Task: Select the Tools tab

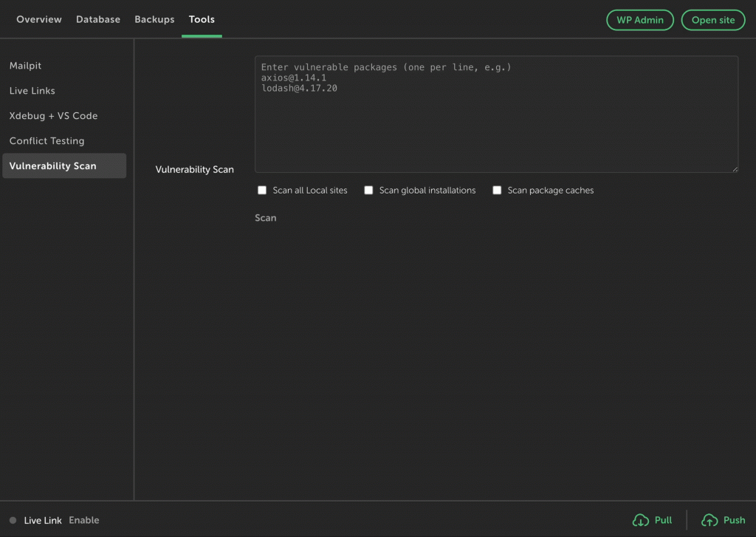Action: pyautogui.click(x=201, y=19)
